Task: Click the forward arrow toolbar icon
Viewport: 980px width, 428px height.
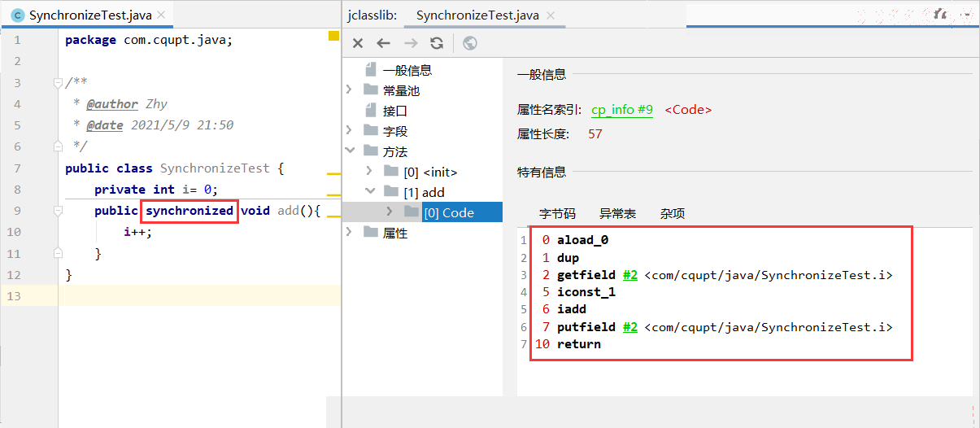Action: coord(411,43)
